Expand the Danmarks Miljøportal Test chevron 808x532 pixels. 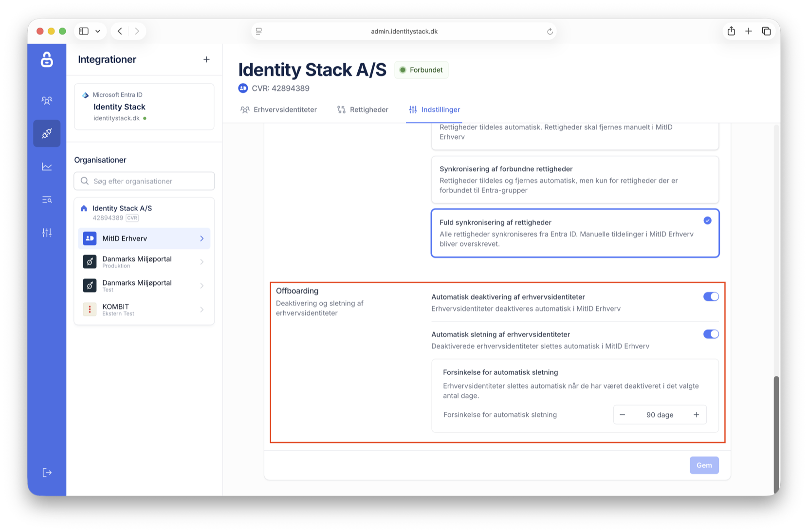pyautogui.click(x=202, y=286)
